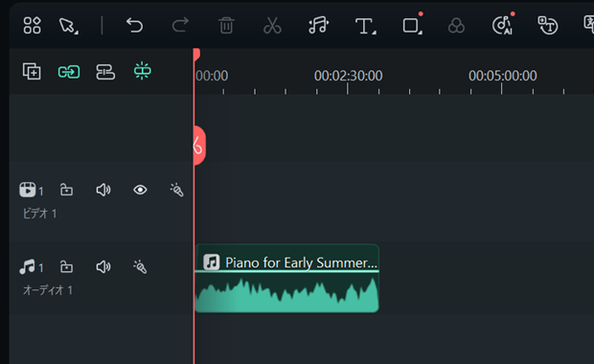Open the audio beat detection music icon
The image size is (594, 364).
pyautogui.click(x=318, y=25)
